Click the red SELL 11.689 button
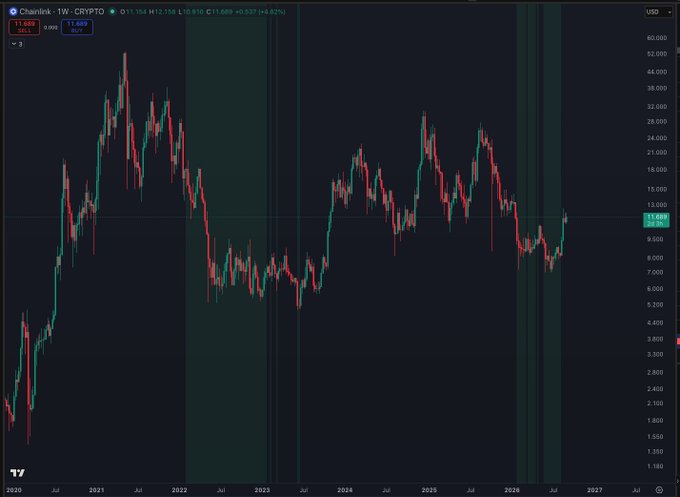The height and width of the screenshot is (497, 680). 24,27
